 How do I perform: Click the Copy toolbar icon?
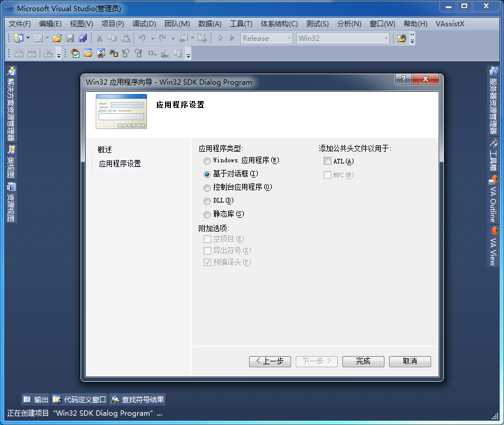(112, 39)
